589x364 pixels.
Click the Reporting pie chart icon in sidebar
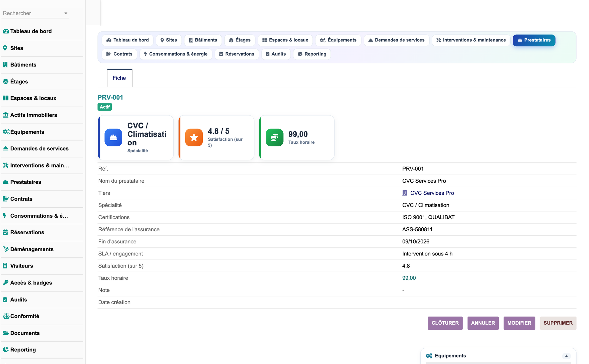[6, 350]
